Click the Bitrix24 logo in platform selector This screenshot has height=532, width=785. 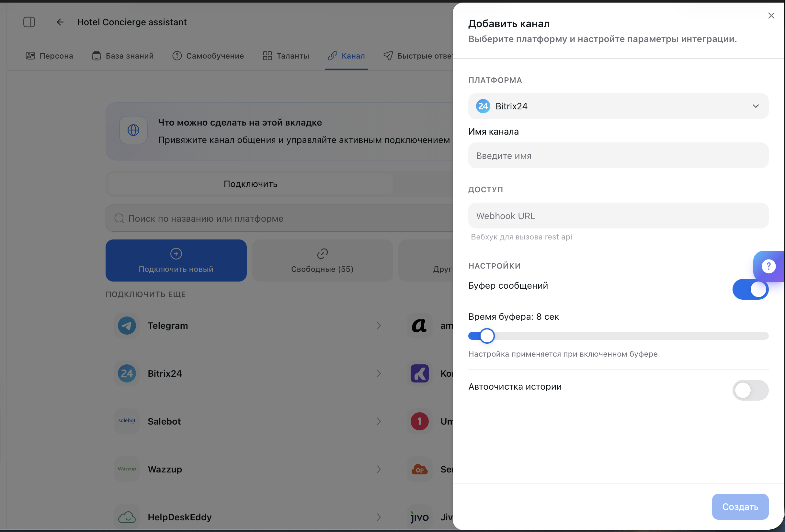[483, 106]
